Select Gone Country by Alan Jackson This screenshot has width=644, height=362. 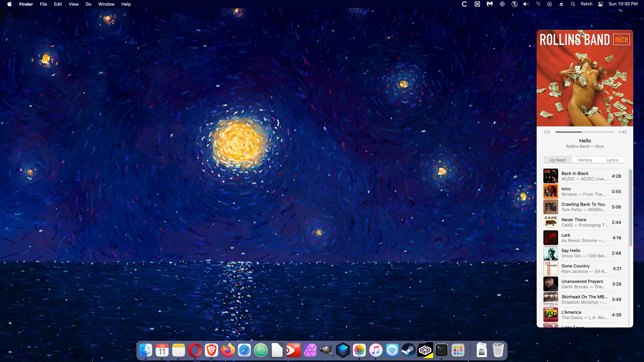(x=582, y=268)
